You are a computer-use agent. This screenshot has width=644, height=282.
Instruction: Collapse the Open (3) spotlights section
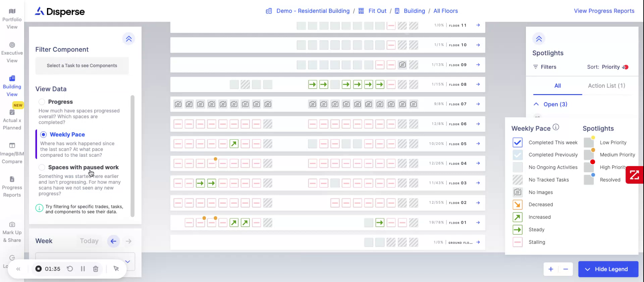click(x=536, y=104)
